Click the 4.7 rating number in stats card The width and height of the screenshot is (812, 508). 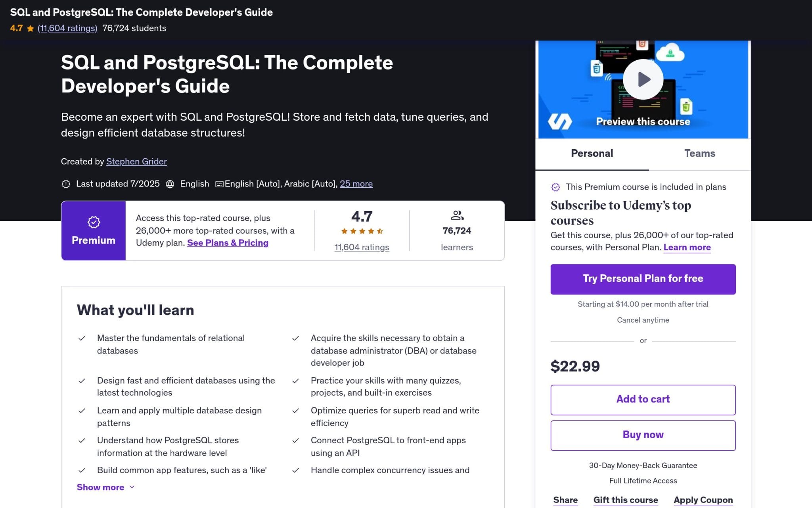pyautogui.click(x=362, y=217)
